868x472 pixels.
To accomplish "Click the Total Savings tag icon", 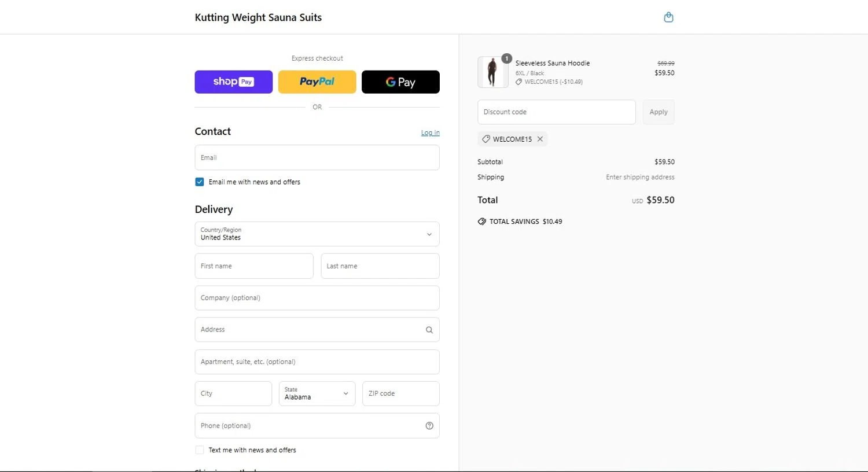I will click(481, 222).
